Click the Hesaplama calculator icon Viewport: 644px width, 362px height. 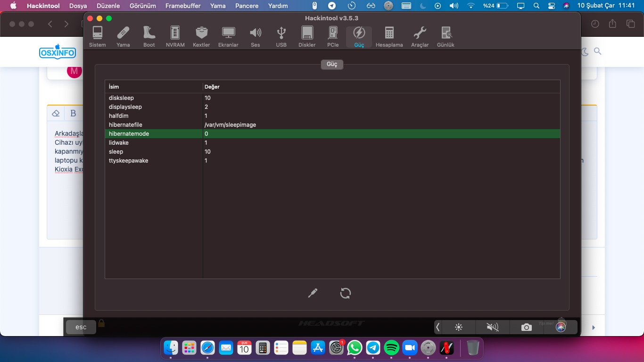coord(389,37)
